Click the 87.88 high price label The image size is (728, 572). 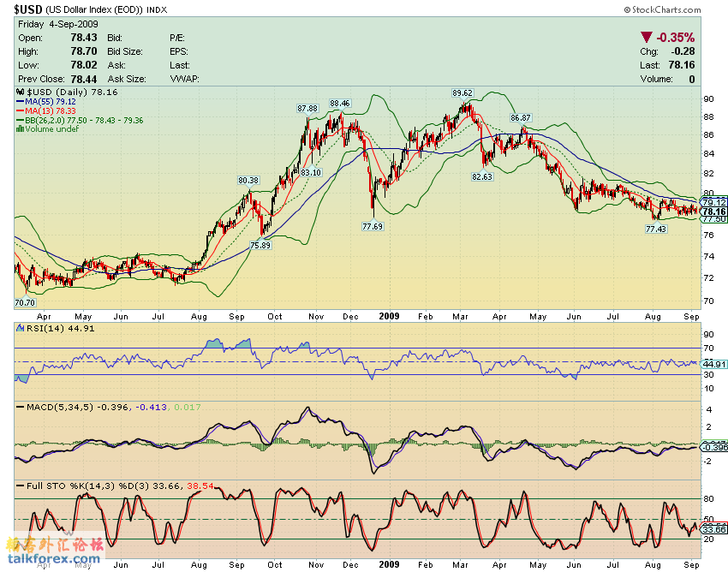[307, 108]
